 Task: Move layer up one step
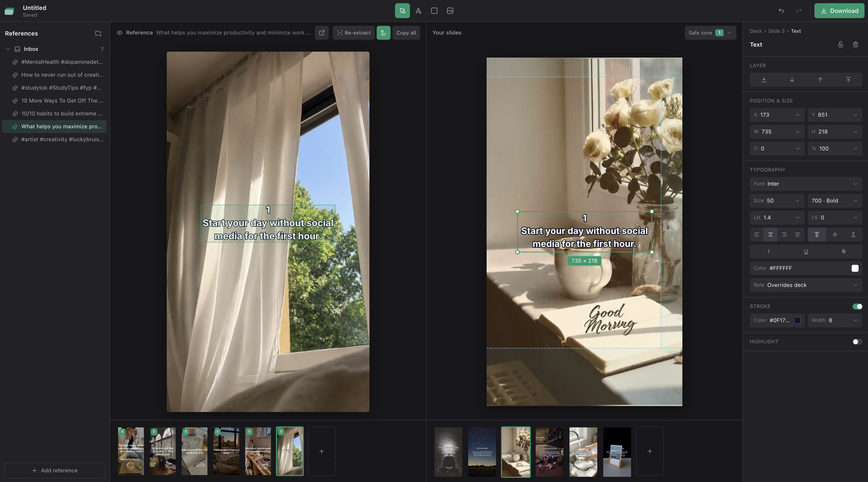[820, 80]
